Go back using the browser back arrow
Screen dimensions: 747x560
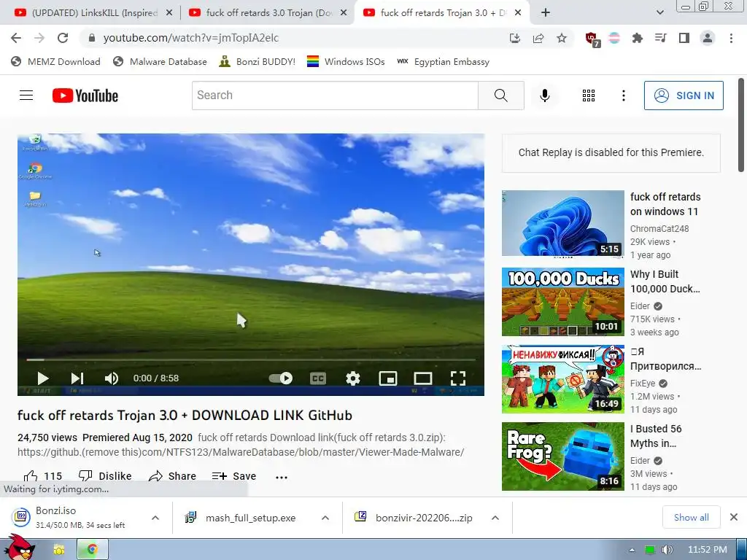click(x=16, y=38)
